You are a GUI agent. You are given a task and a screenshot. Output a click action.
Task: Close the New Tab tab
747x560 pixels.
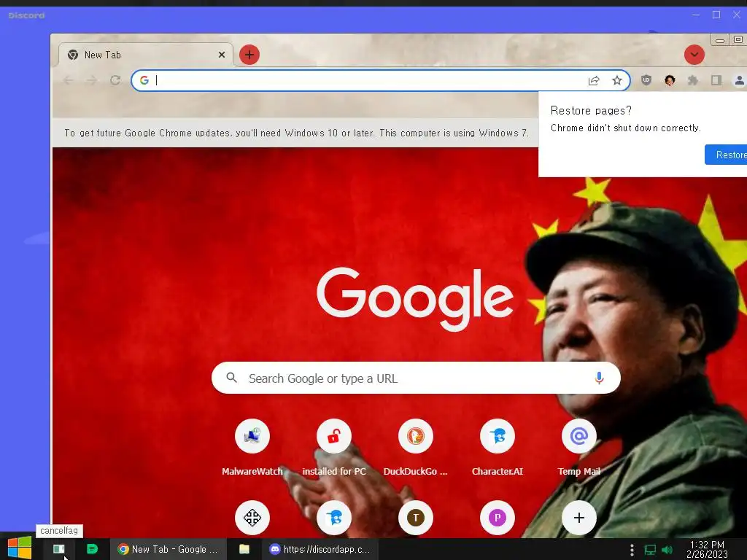click(222, 55)
